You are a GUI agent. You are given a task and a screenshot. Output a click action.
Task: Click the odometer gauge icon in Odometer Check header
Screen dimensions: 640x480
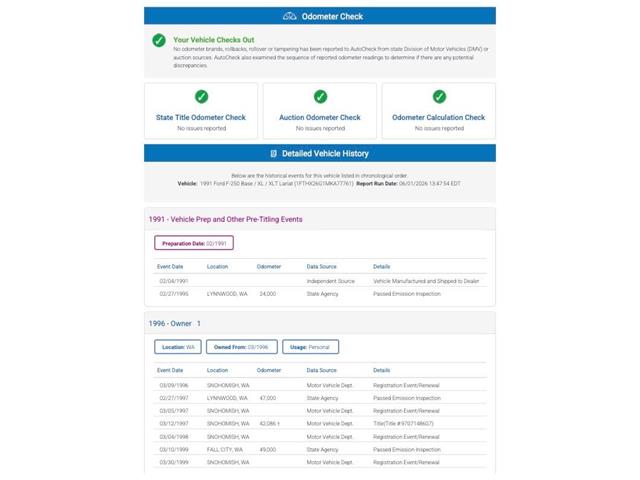pyautogui.click(x=289, y=16)
